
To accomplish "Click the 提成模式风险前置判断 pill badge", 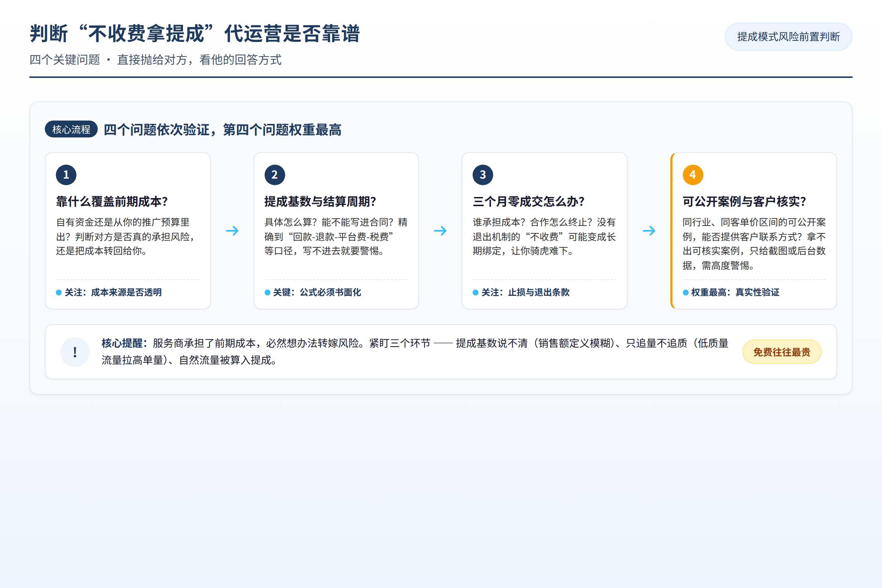I will click(788, 37).
